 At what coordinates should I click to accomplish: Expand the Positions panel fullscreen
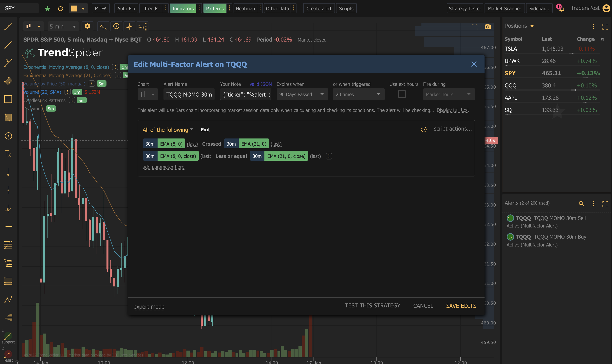point(605,27)
